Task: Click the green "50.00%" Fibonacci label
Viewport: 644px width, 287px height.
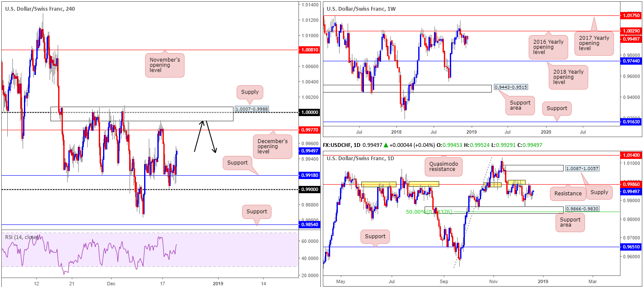Action: (x=428, y=212)
